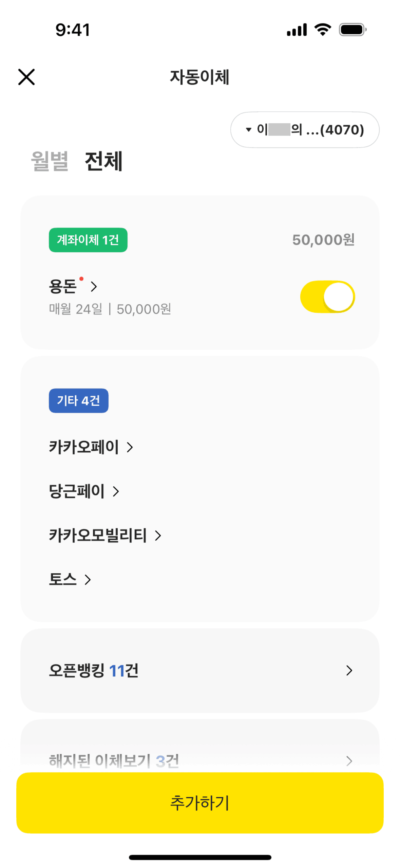This screenshot has width=400, height=868.
Task: Expand 해지된 이체보기 3건 chevron
Action: pos(349,761)
